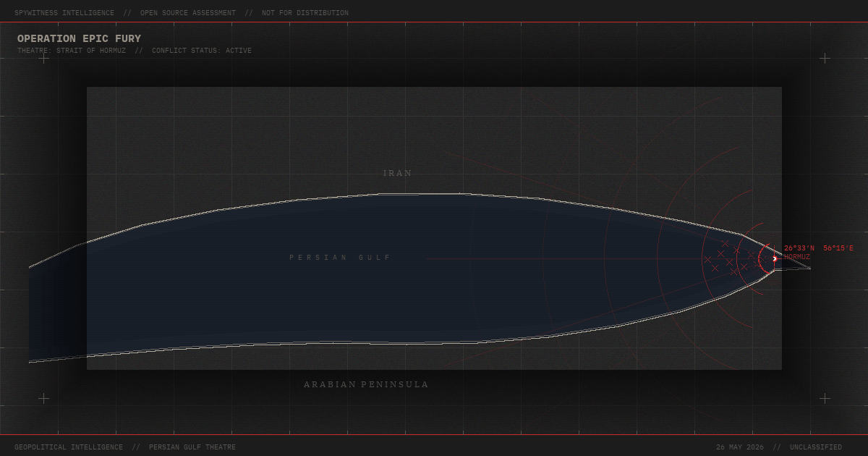Click the "UNCLASSIFIED" footer marking
868x456 pixels.
816,447
